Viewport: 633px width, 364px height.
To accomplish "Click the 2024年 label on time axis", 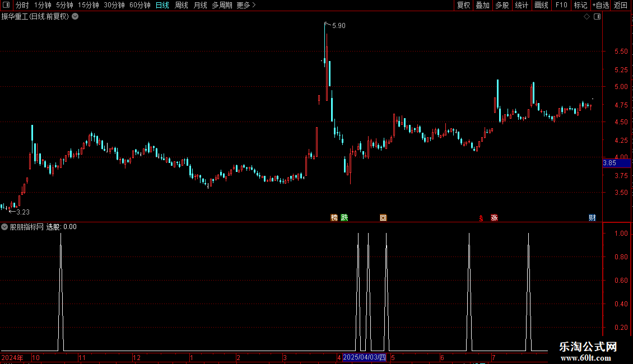I will 12,357.
